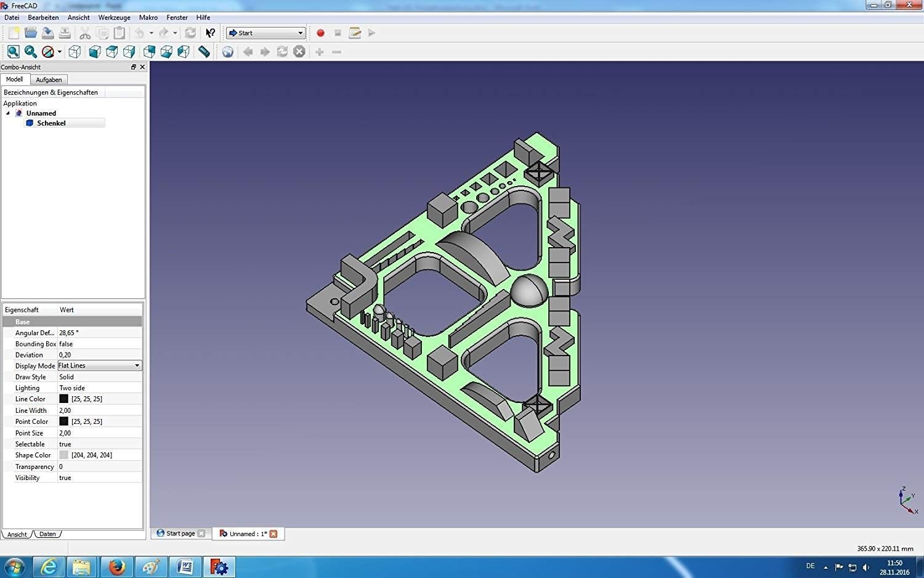Open the Werkzeuge menu
Screen dimensions: 924x578
click(114, 17)
